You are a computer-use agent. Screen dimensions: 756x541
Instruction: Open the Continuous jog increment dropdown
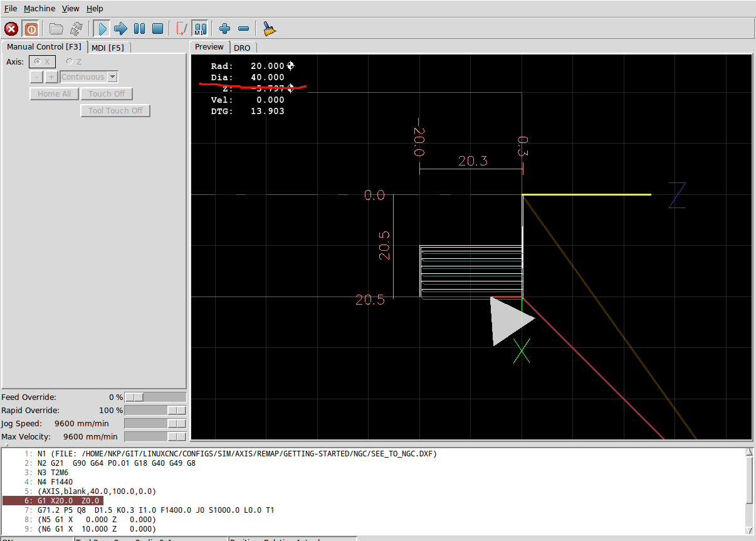[x=89, y=77]
